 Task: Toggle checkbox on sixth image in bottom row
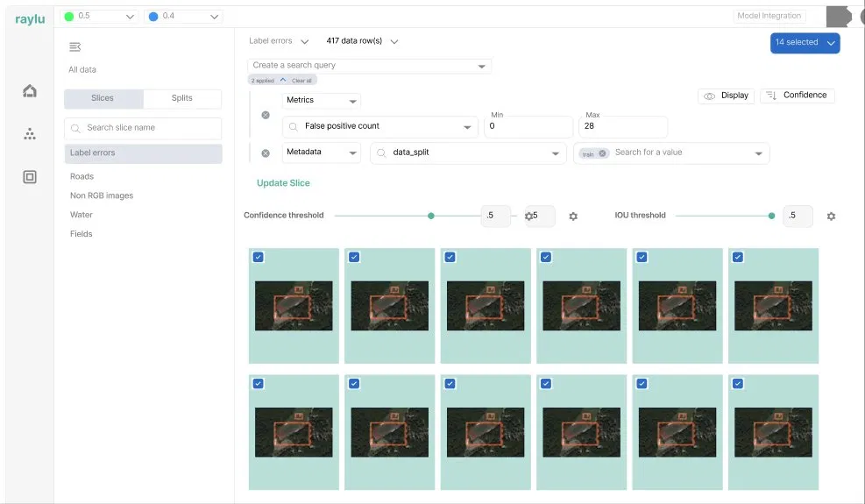point(738,384)
